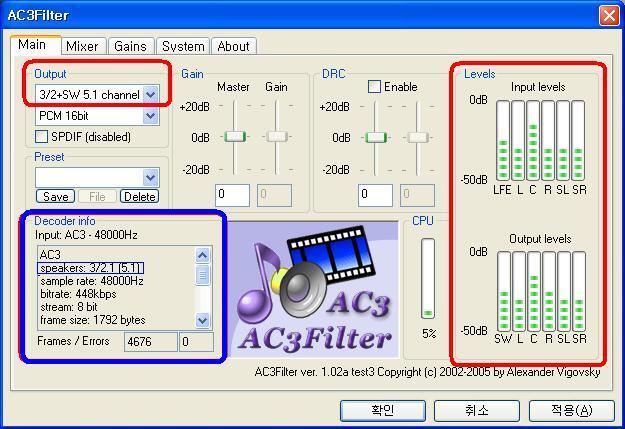Click the SR input level meter
This screenshot has width=625, height=429.
click(x=578, y=141)
